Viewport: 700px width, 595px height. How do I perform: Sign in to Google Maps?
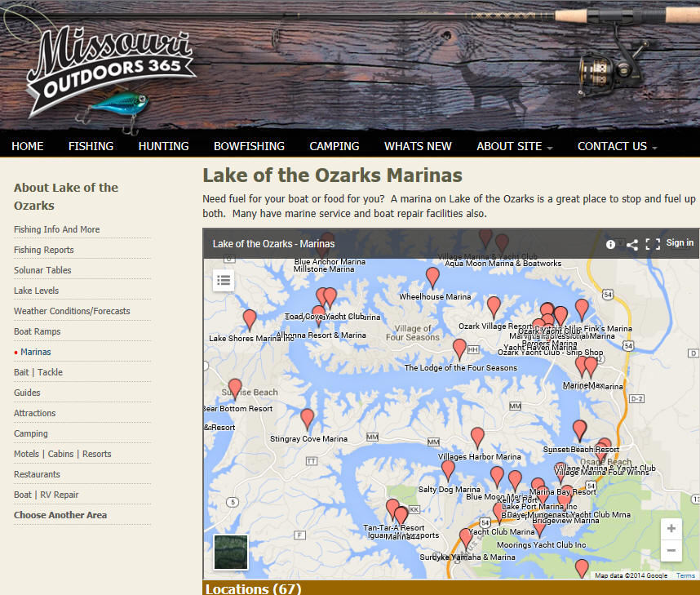pyautogui.click(x=680, y=243)
